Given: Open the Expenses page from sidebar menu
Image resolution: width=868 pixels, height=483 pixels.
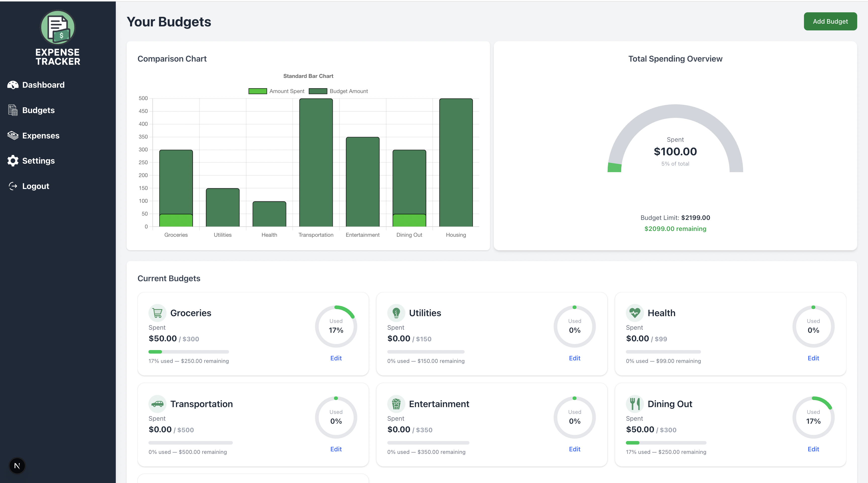Looking at the screenshot, I should (x=40, y=135).
